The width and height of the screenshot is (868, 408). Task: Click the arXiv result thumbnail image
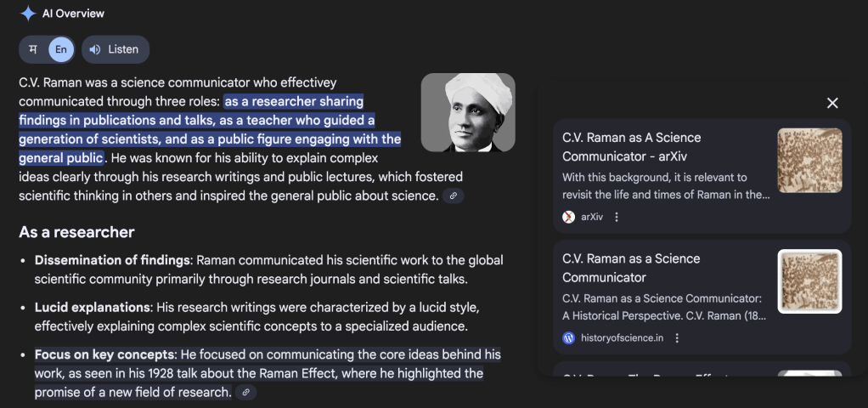(809, 160)
